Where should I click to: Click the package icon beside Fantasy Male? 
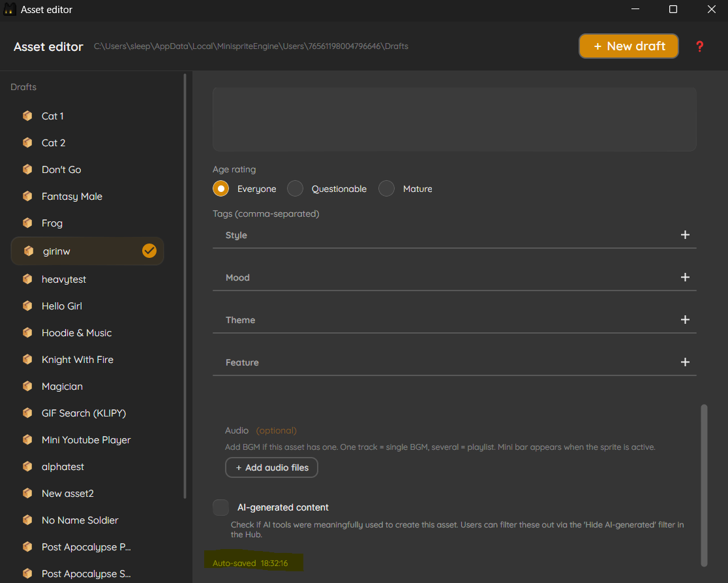[x=28, y=196]
